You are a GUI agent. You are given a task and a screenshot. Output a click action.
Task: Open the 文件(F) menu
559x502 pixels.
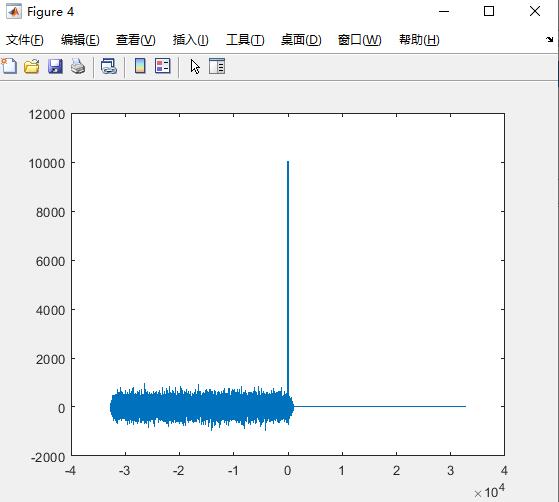[25, 40]
